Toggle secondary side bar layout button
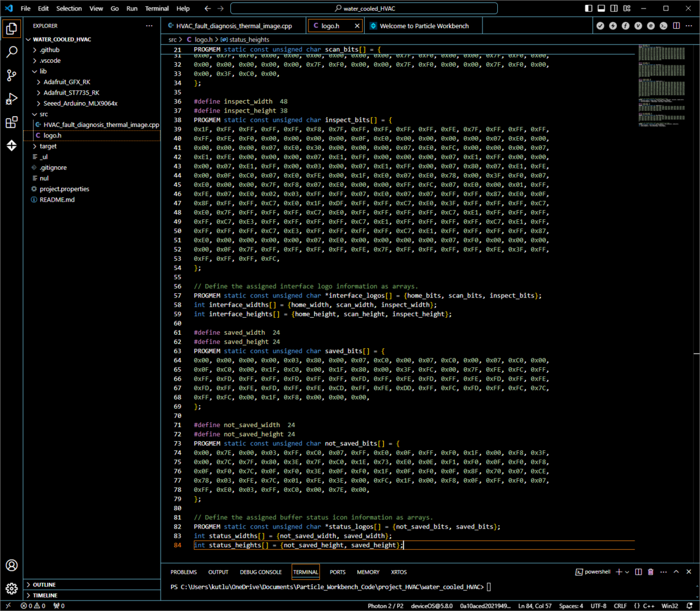The height and width of the screenshot is (611, 700). [614, 9]
